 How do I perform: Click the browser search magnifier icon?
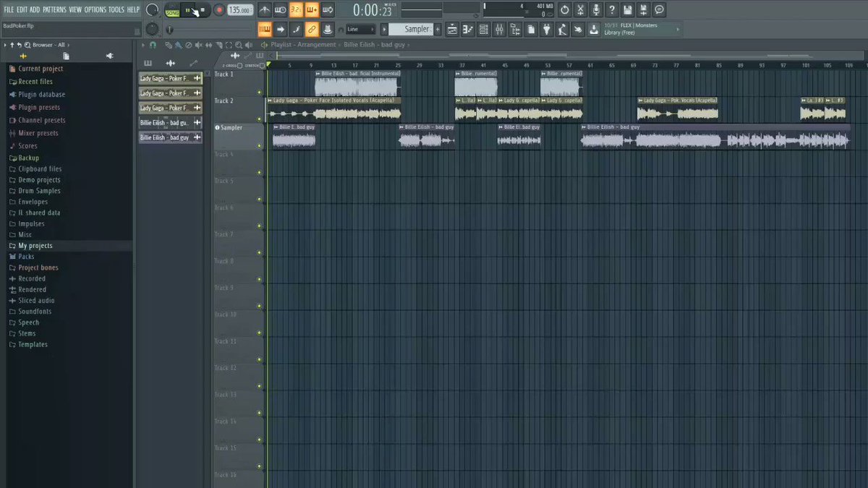point(27,45)
